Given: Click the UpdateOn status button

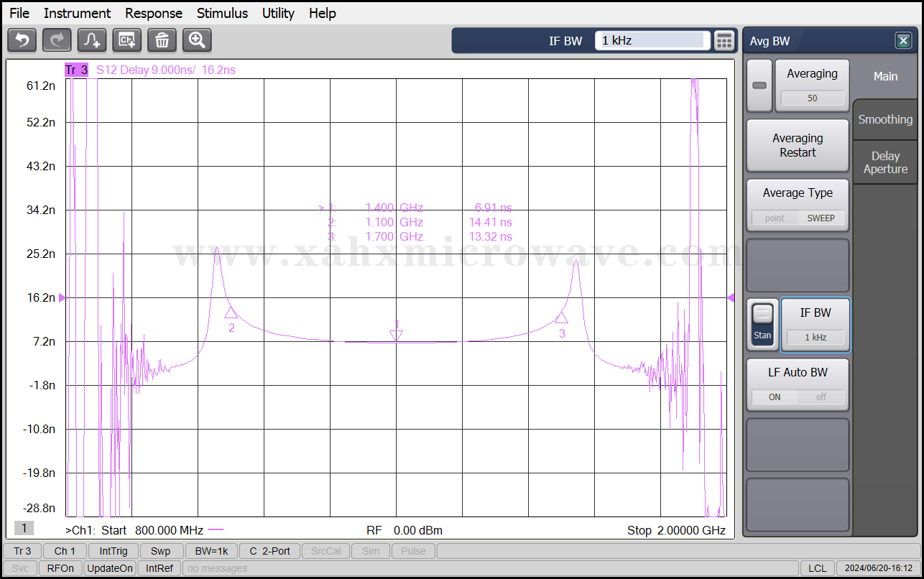Looking at the screenshot, I should (110, 568).
